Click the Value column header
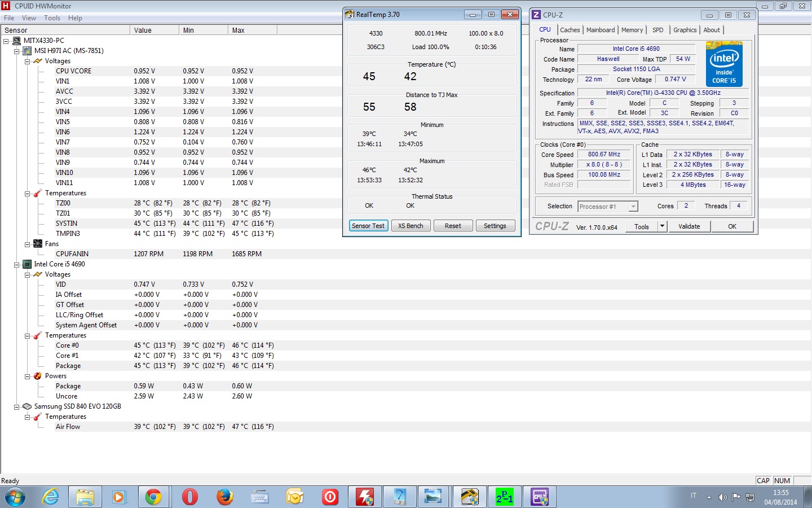Screen dimensions: 812x508 154,30
